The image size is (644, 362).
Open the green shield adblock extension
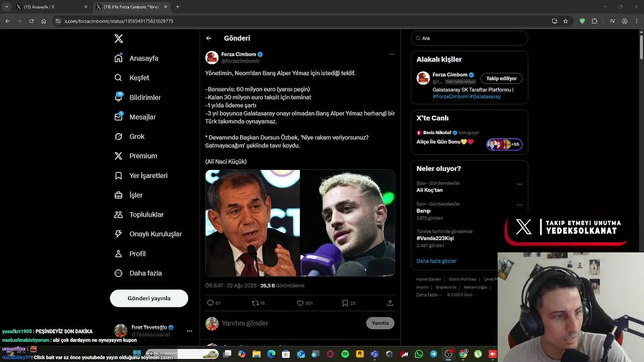[x=582, y=21]
